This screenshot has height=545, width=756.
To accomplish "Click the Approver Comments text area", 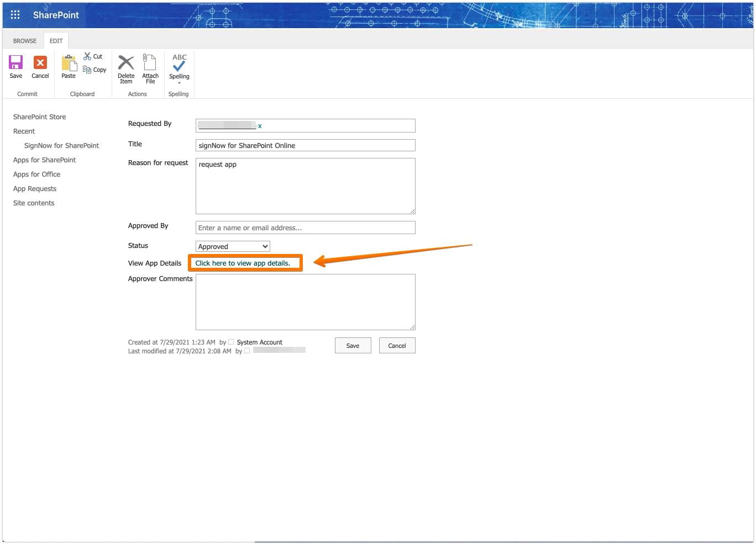I will tap(305, 302).
